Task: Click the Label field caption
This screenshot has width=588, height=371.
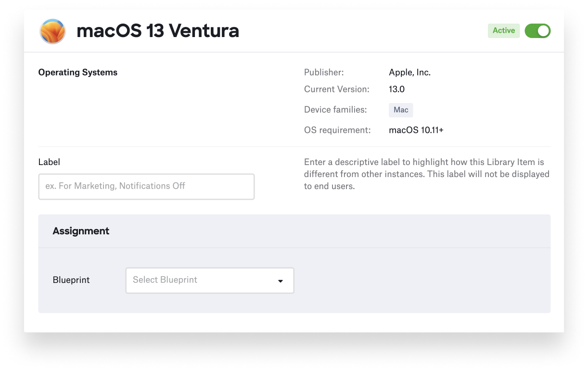Action: coord(49,162)
